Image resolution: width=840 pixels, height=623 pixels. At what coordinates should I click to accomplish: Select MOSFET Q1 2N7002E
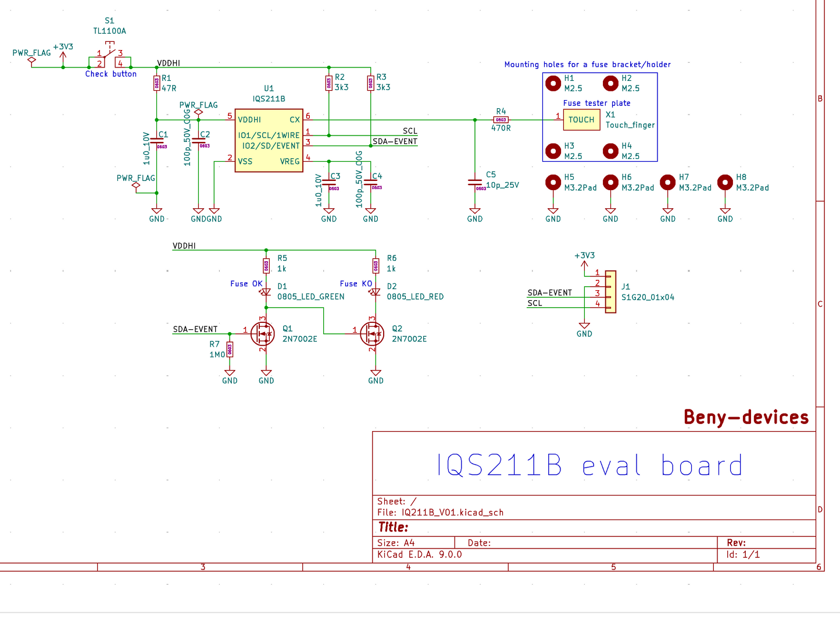pyautogui.click(x=263, y=333)
